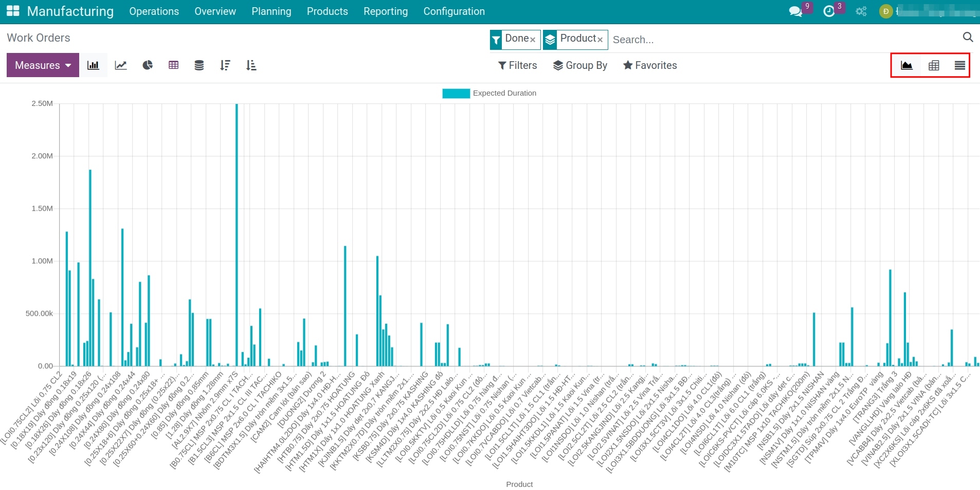The height and width of the screenshot is (490, 980).
Task: Click the layers icon on the Product facet
Action: [x=550, y=40]
